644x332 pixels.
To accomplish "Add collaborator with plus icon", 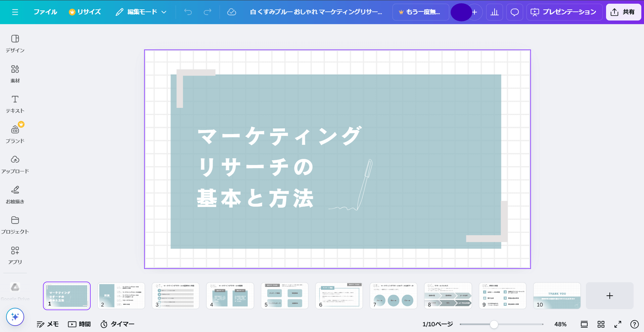I will click(475, 12).
